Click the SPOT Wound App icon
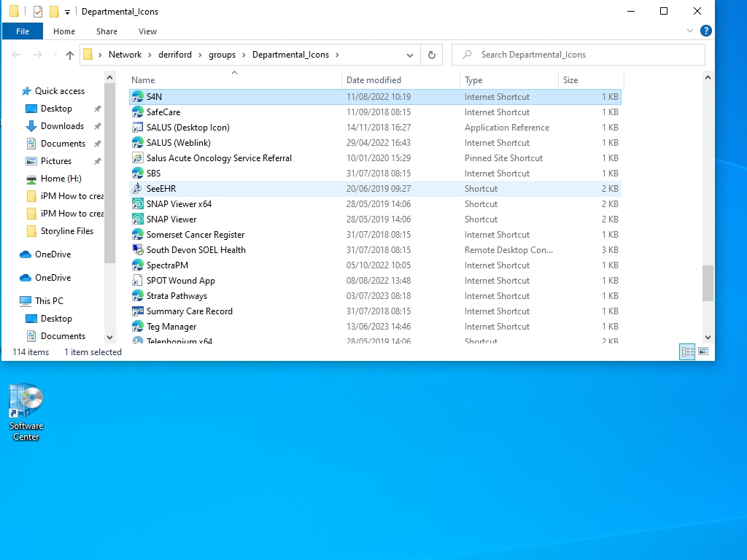747x560 pixels. pos(138,281)
